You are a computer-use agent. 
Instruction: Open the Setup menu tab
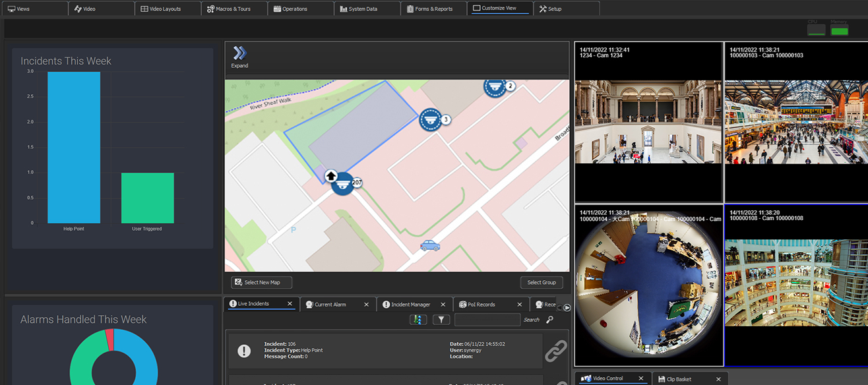(x=567, y=9)
